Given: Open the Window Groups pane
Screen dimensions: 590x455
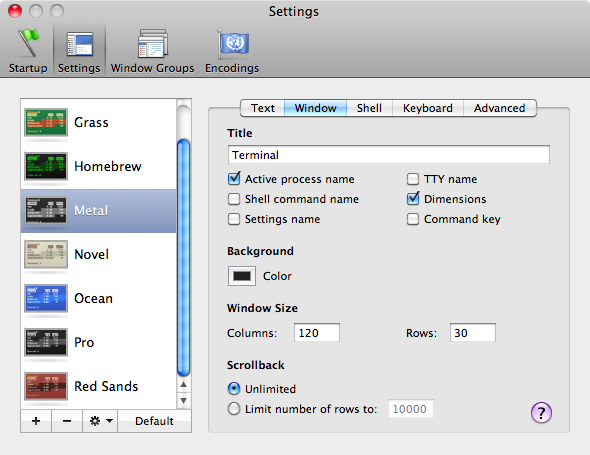Looking at the screenshot, I should click(152, 51).
